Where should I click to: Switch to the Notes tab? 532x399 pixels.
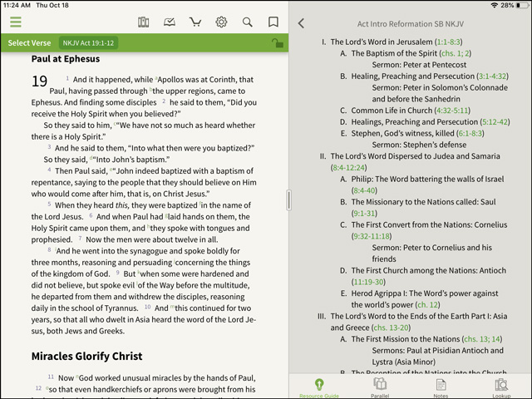pos(441,388)
